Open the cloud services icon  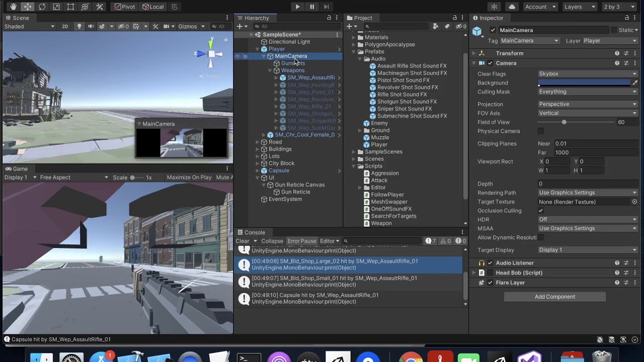point(512,7)
